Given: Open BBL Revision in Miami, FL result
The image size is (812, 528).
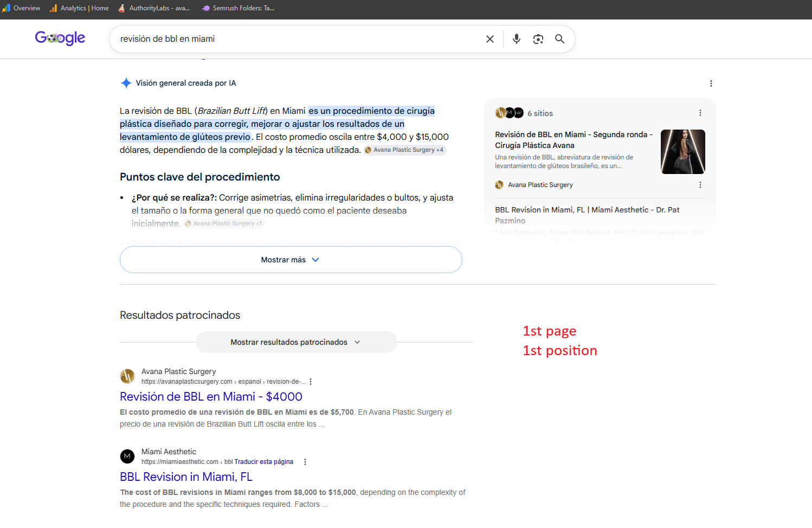Looking at the screenshot, I should pos(186,477).
